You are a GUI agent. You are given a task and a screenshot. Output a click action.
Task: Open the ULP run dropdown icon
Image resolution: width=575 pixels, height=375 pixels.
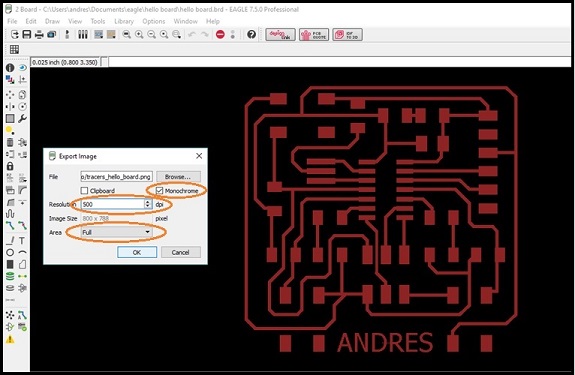click(111, 35)
